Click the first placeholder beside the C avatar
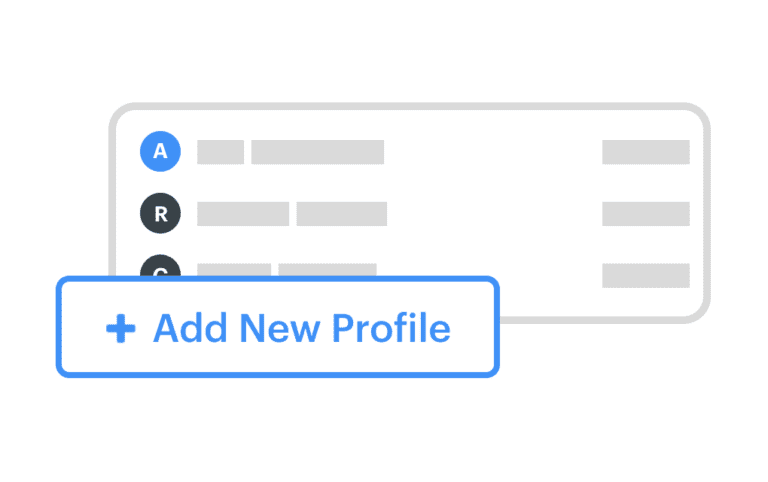Screen dimensions: 768x482 pyautogui.click(x=234, y=269)
